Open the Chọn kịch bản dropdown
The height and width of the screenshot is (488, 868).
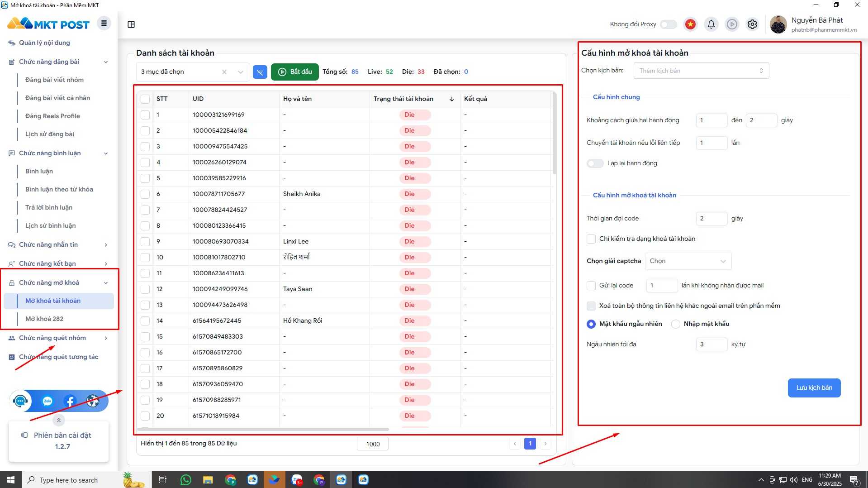(x=701, y=71)
